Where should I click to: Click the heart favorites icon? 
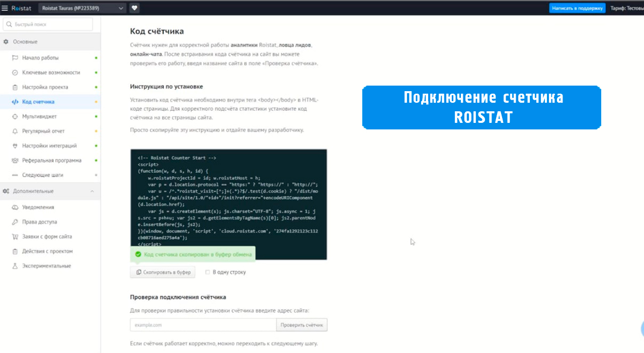[x=134, y=8]
